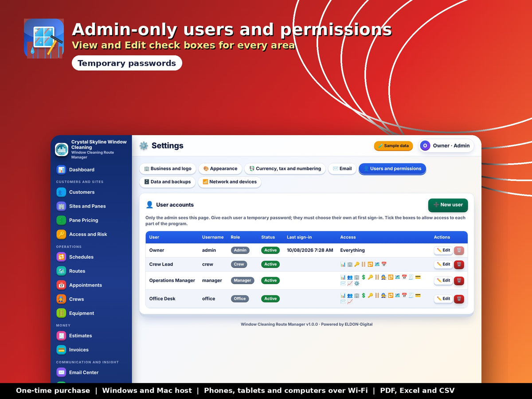This screenshot has width=532, height=399.
Task: Open the Pane Pricing icon
Action: 61,220
